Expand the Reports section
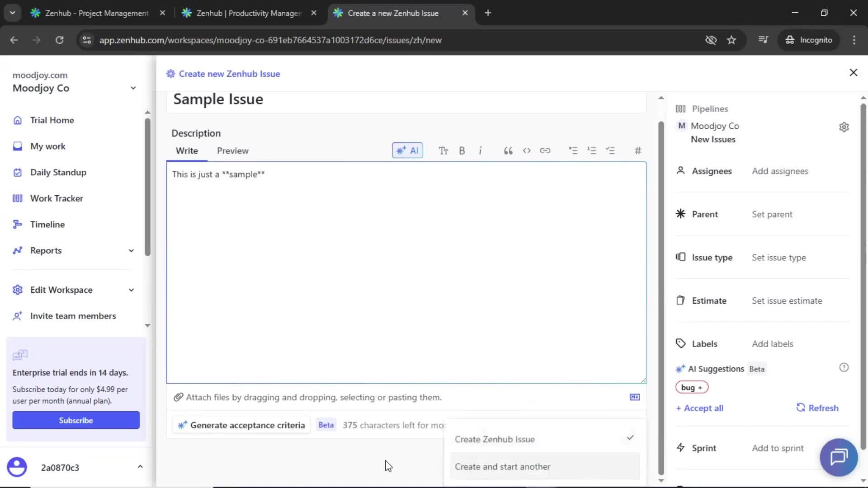Image resolution: width=868 pixels, height=488 pixels. point(131,250)
